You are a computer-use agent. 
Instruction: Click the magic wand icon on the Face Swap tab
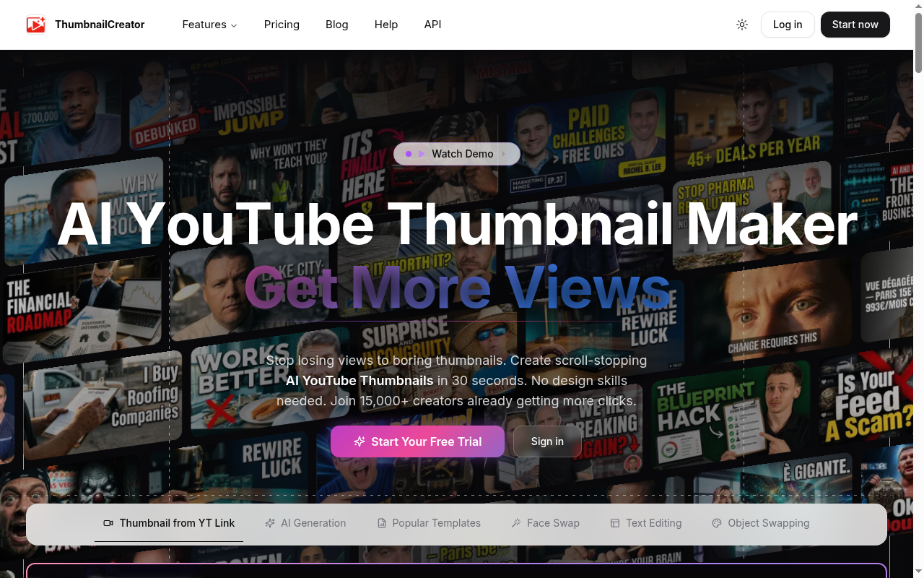516,523
